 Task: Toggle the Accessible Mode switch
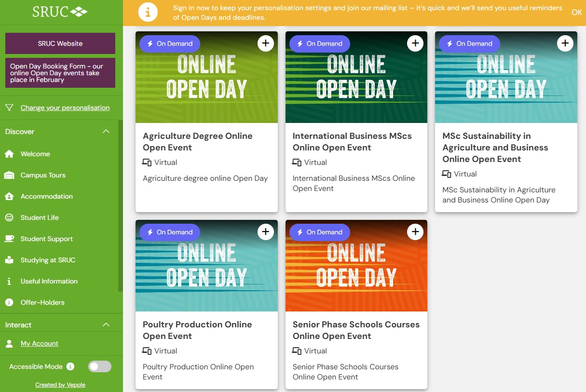click(x=99, y=366)
